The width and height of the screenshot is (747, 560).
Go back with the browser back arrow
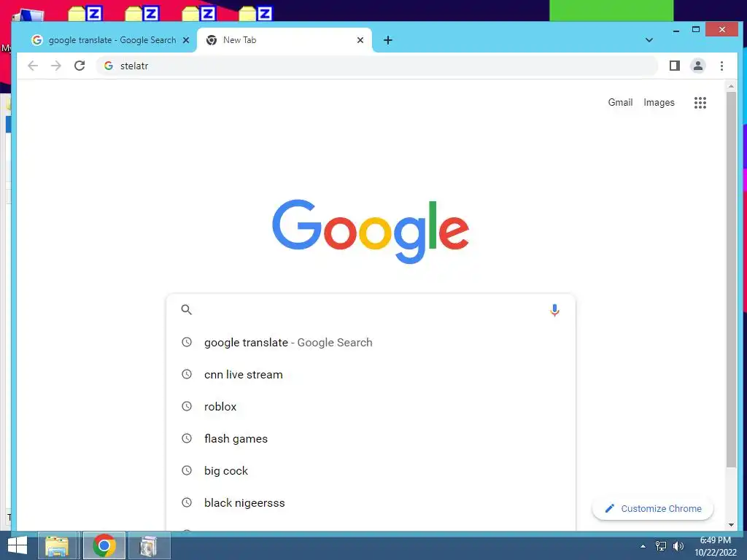coord(32,66)
